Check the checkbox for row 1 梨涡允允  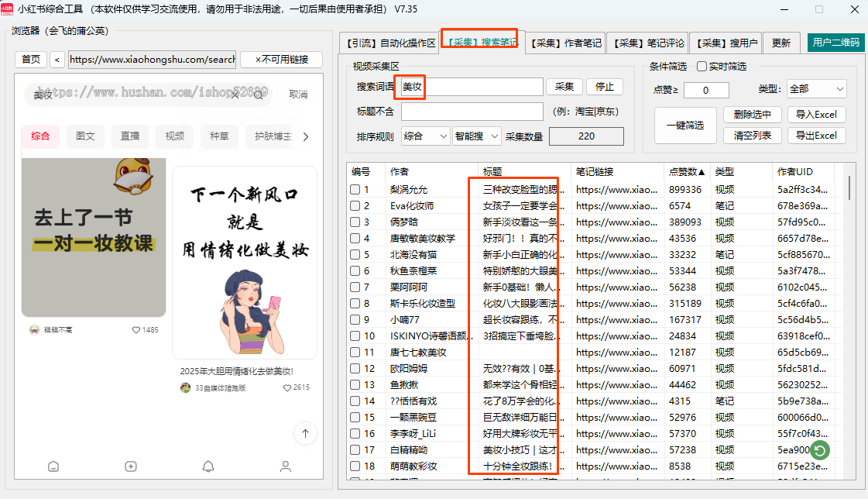click(x=355, y=189)
